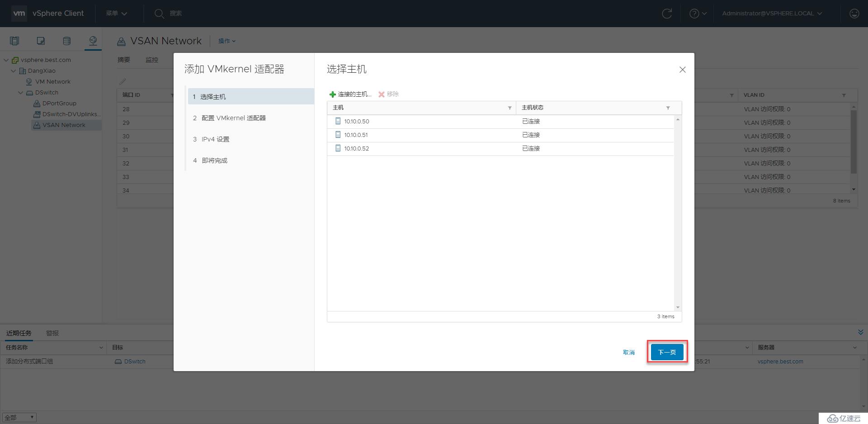Open the Storage inventory view
The width and height of the screenshot is (868, 424).
tap(66, 41)
